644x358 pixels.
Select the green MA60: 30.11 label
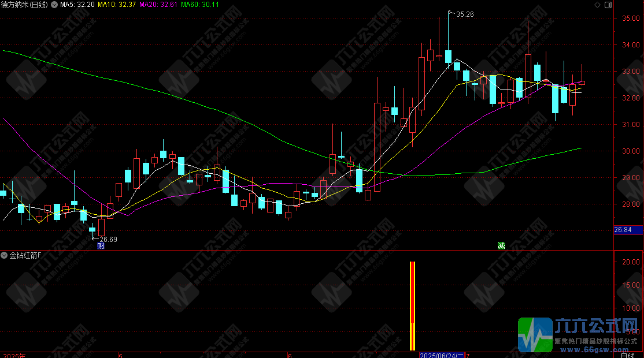(199, 5)
